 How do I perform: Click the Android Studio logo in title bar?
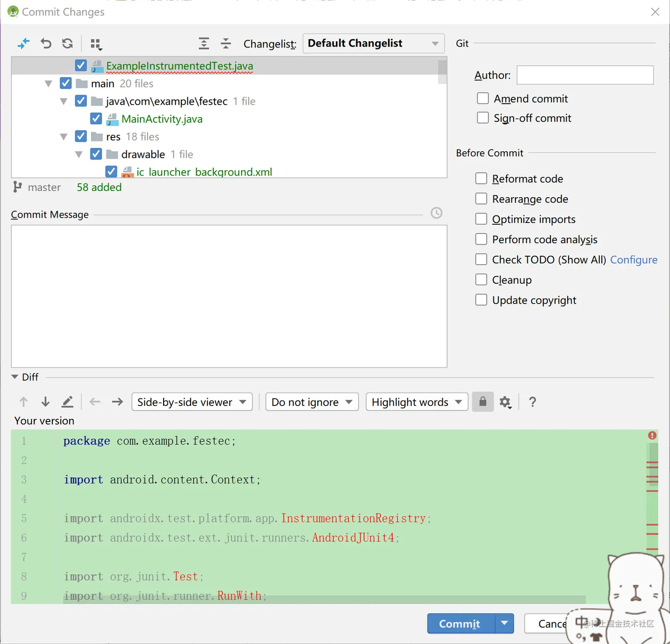click(x=13, y=12)
